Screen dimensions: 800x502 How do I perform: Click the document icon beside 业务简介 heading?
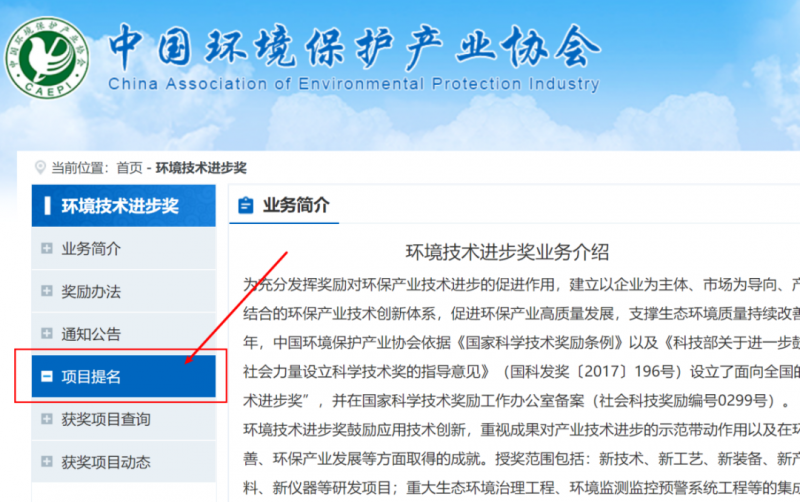pos(245,206)
